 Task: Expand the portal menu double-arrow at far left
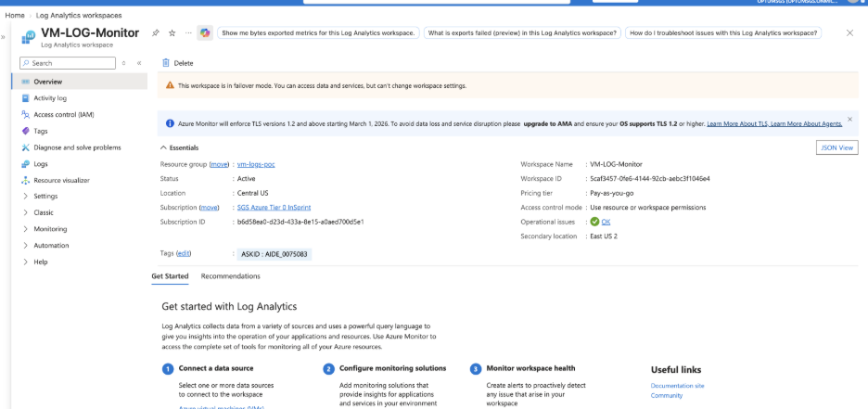3,37
